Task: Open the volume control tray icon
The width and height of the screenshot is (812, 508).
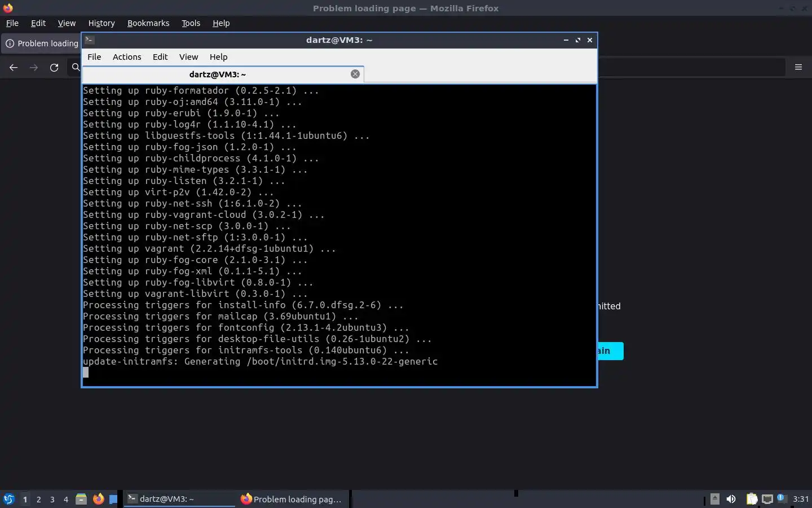Action: click(x=731, y=499)
